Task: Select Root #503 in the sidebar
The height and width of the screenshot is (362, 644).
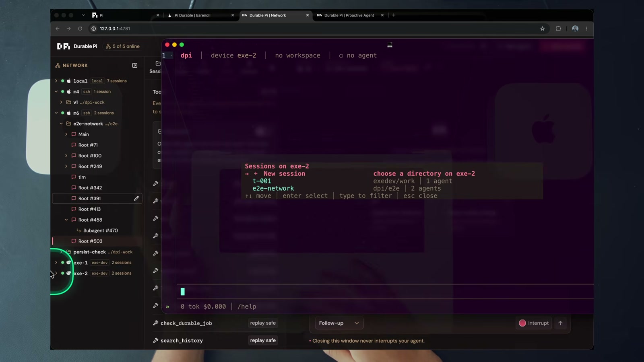Action: tap(90, 241)
